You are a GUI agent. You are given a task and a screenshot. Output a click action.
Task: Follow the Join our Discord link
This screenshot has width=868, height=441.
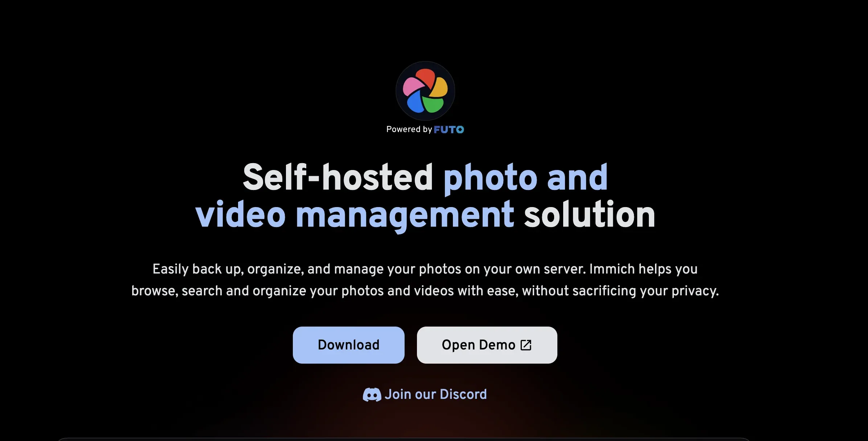425,395
